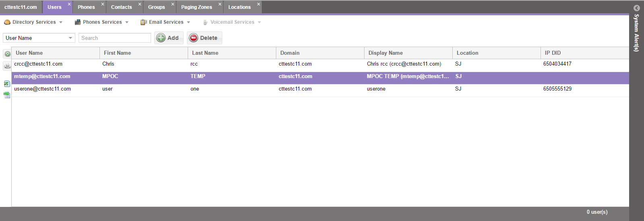Click last name one cell
644x221 pixels.
tap(195, 89)
